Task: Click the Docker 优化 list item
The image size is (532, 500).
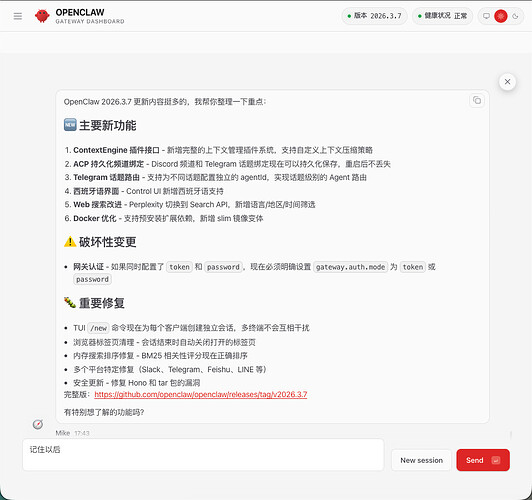Action: (164, 218)
